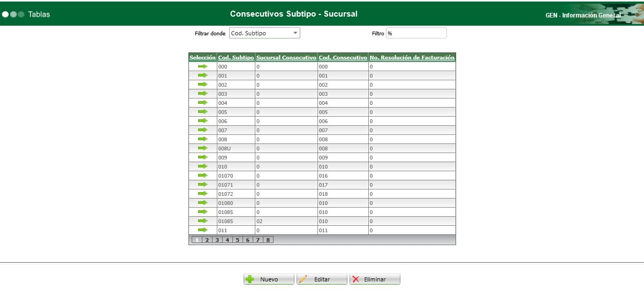Click the GEN - Información General label
The image size is (644, 297).
[583, 16]
